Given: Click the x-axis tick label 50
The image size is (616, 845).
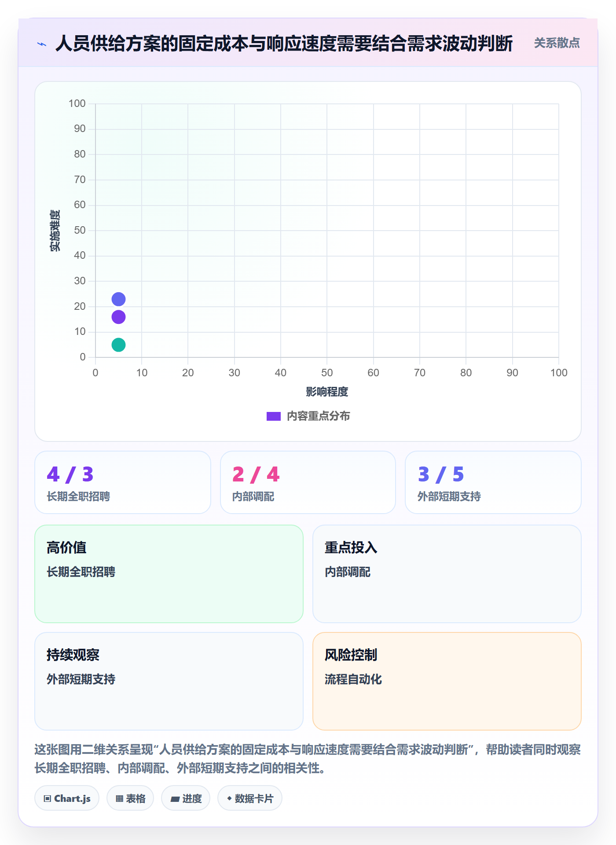Looking at the screenshot, I should click(x=327, y=373).
